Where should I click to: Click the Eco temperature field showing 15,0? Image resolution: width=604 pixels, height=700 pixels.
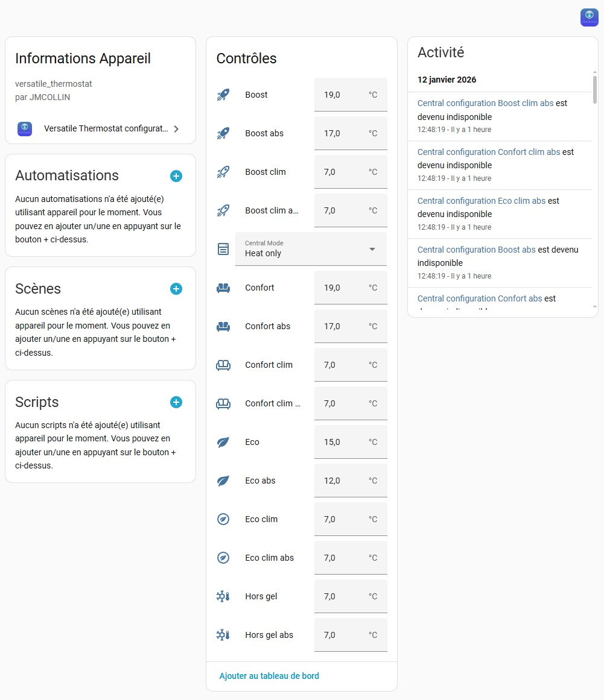tap(351, 442)
